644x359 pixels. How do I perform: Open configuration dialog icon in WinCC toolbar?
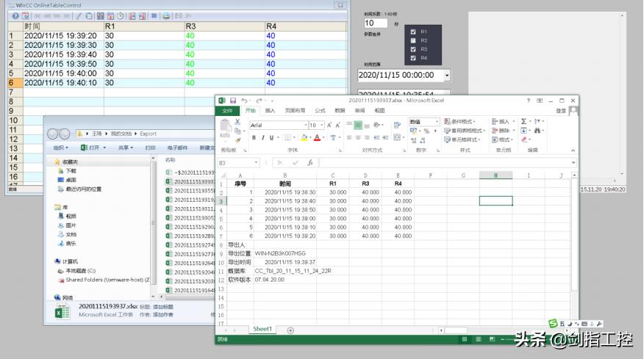26,16
